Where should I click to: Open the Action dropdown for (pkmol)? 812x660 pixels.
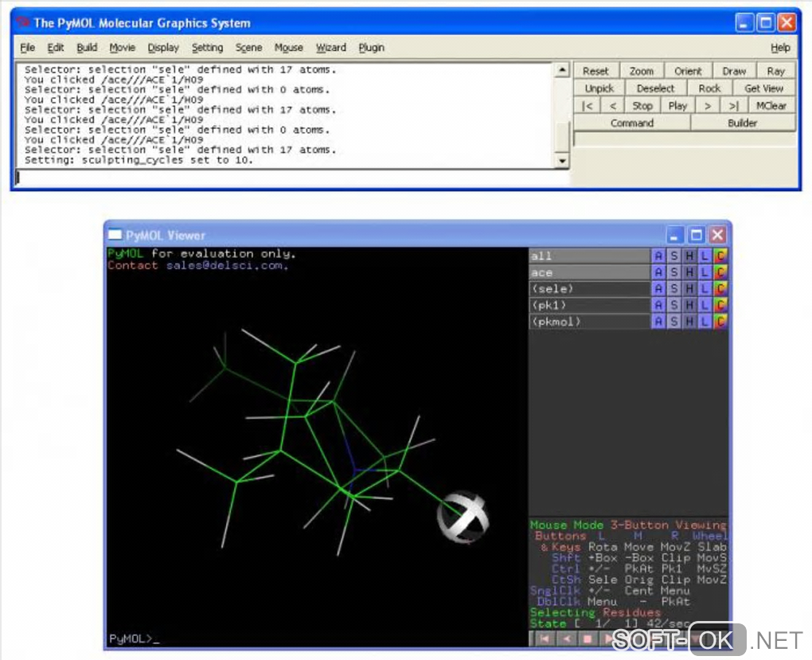click(x=658, y=322)
